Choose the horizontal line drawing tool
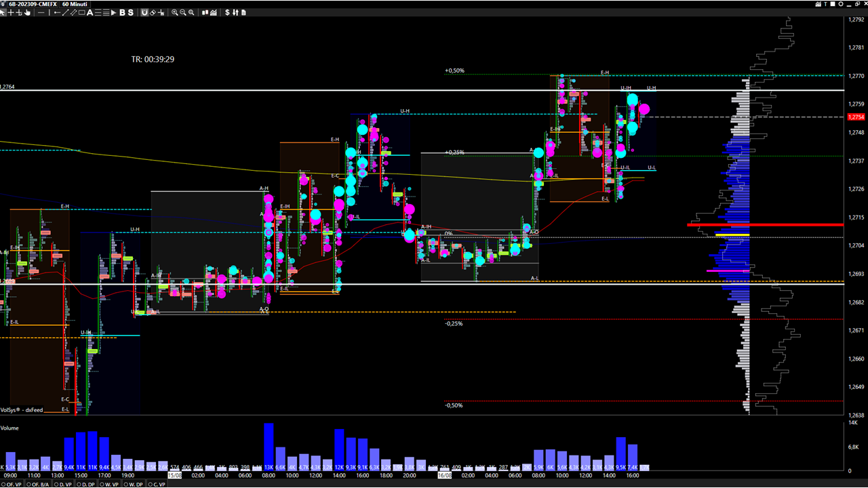The image size is (868, 488). [x=41, y=12]
